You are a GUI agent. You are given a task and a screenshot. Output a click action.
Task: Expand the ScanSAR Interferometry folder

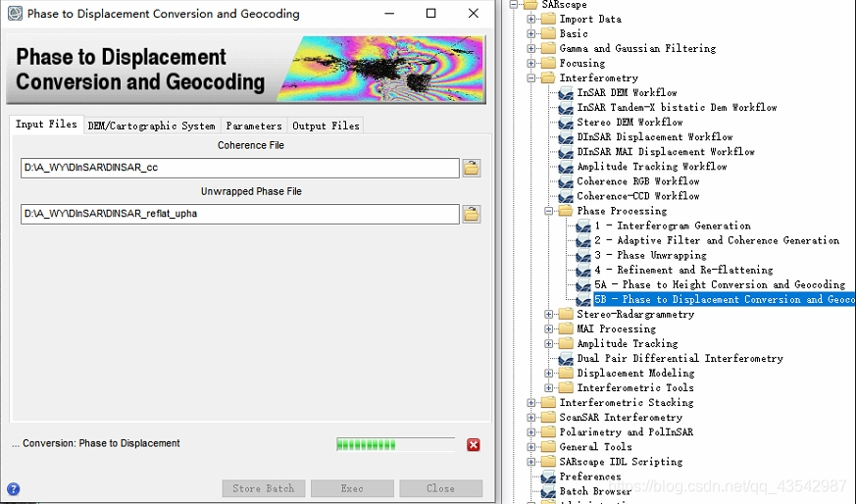pyautogui.click(x=530, y=417)
